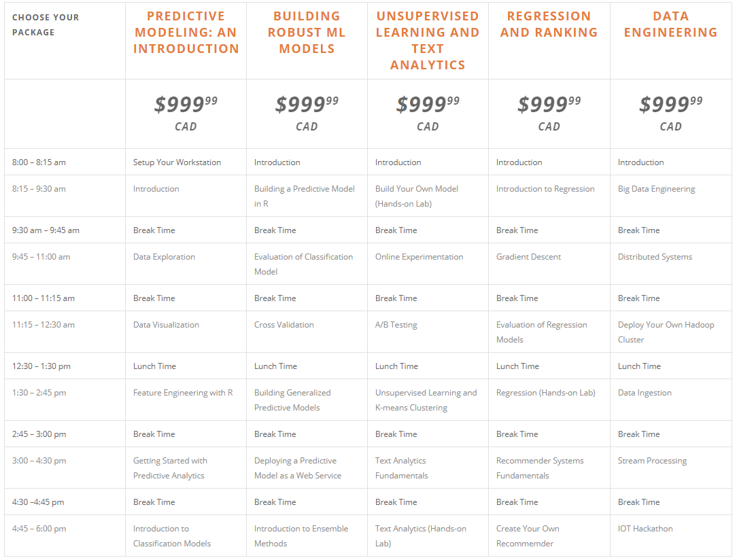Viewport: 737px width, 560px height.
Task: Click the price under Predictive Modeling column
Action: pyautogui.click(x=186, y=104)
